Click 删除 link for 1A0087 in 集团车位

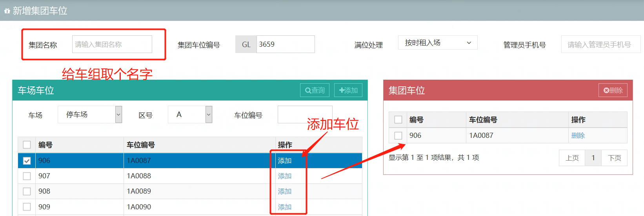click(578, 135)
